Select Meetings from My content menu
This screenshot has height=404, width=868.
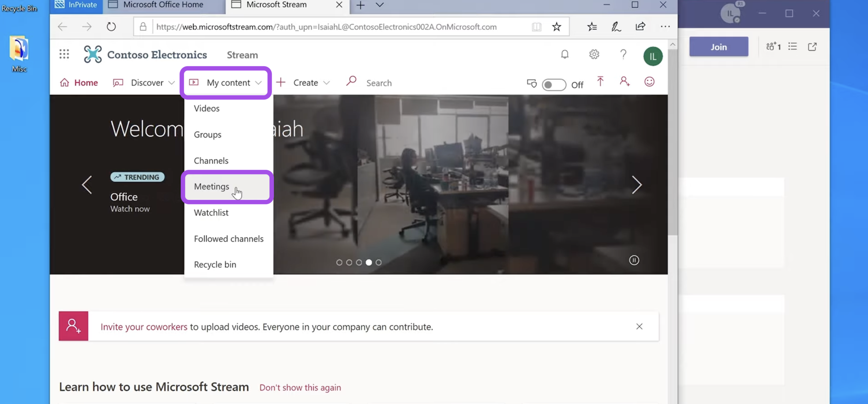(212, 186)
